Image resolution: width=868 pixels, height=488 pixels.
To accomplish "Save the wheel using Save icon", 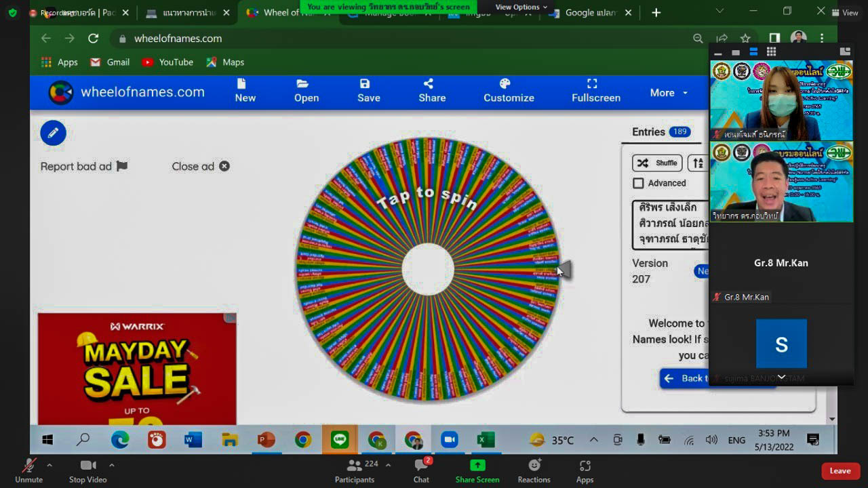I will click(x=368, y=90).
